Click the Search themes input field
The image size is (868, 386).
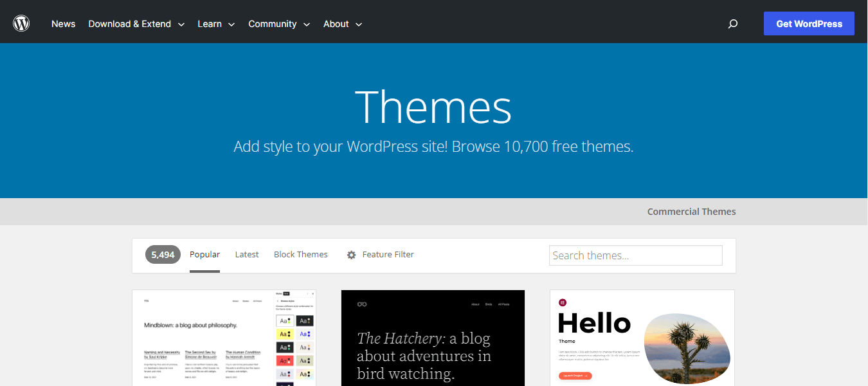[635, 255]
